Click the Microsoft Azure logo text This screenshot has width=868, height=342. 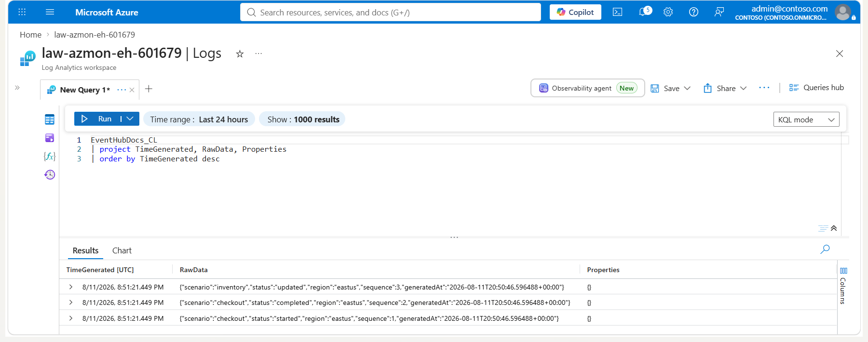coord(107,13)
